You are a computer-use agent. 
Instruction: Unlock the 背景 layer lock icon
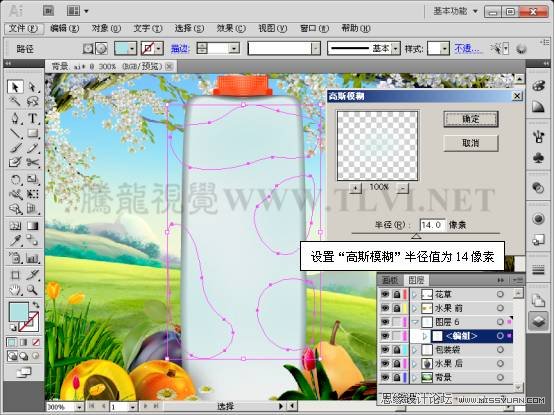point(397,377)
